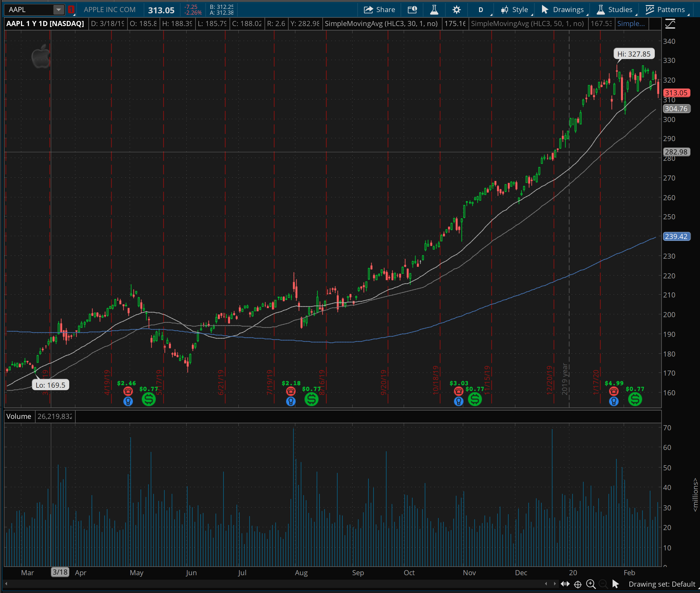Screen dimensions: 700x593
Task: Click the green dividend icon near February
Action: click(635, 399)
